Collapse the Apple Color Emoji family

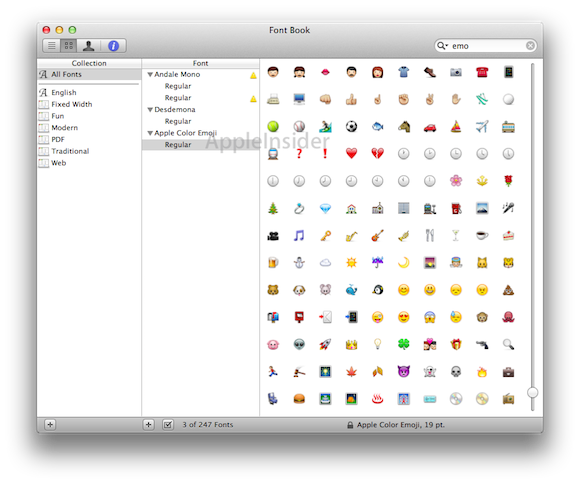pos(150,133)
